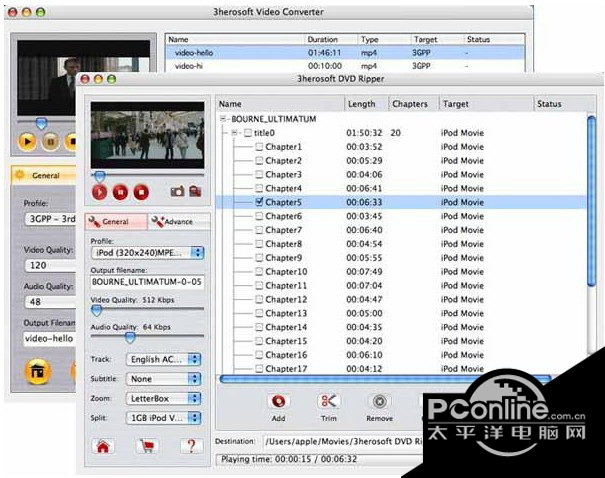Open the iPod Profile dropdown
Screen dimensions: 605x478
tap(148, 253)
